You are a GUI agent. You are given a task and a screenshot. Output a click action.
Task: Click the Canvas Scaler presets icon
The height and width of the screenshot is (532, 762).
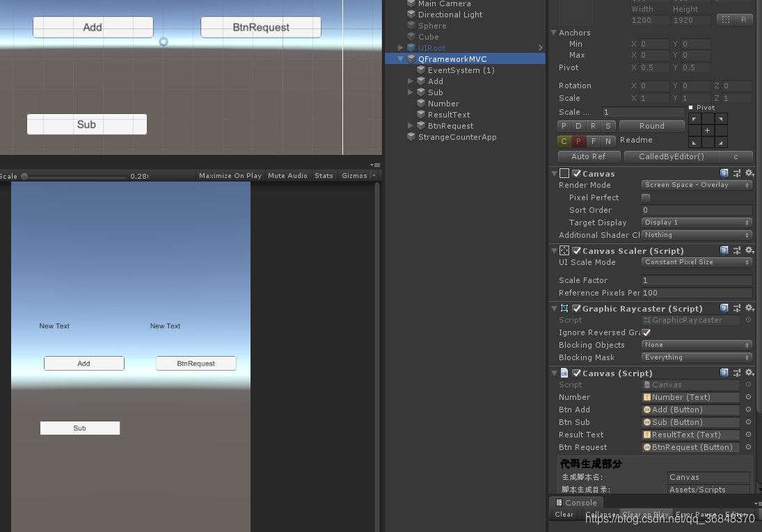coord(736,250)
